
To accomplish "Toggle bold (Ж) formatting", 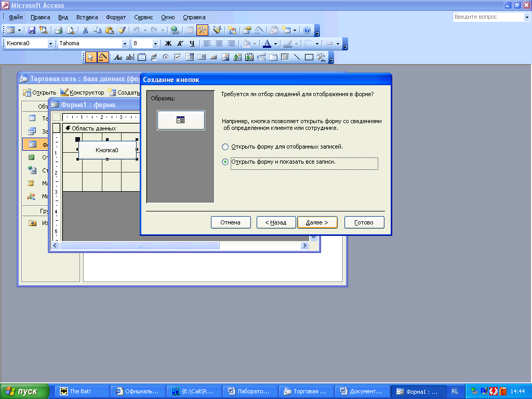I will 168,44.
